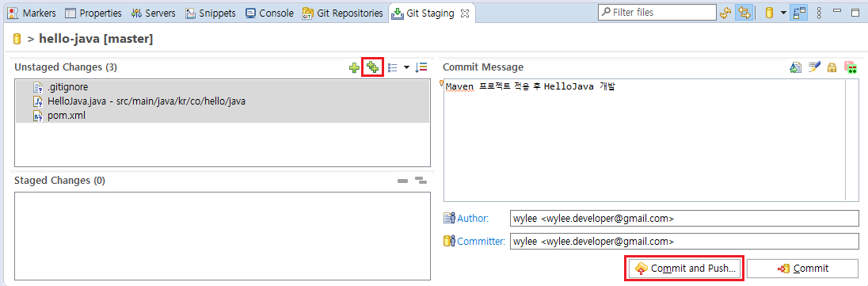This screenshot has height=286, width=868.
Task: Switch unstaged files presentation list icon
Action: 393,67
